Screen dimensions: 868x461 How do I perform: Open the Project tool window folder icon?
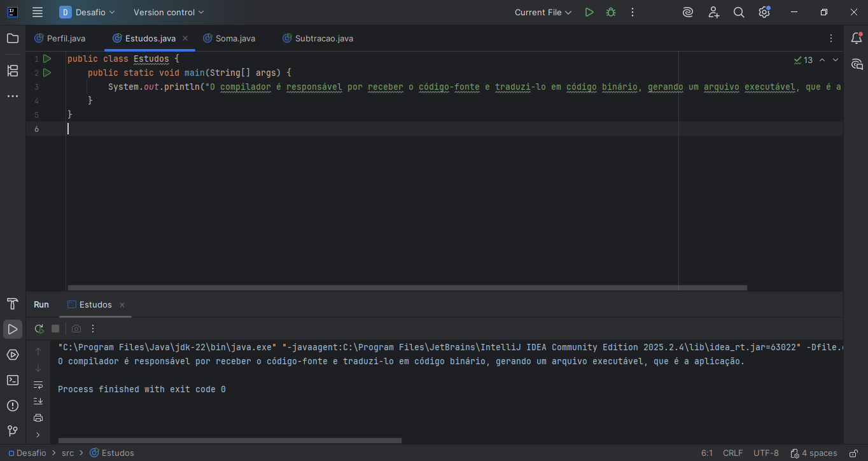13,38
